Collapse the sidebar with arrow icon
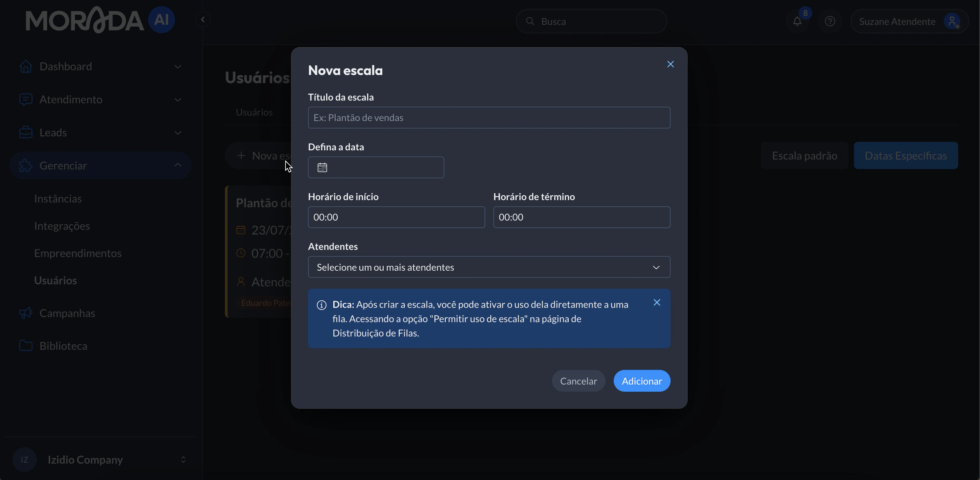 203,19
